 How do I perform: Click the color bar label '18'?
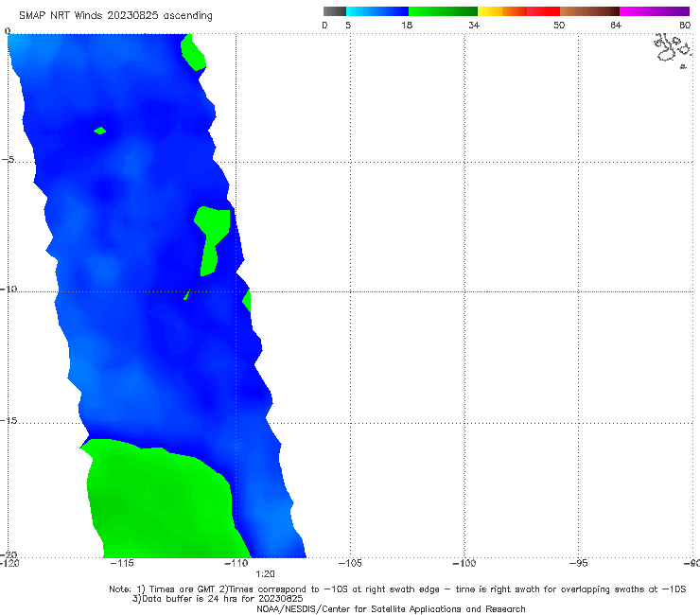click(x=407, y=26)
